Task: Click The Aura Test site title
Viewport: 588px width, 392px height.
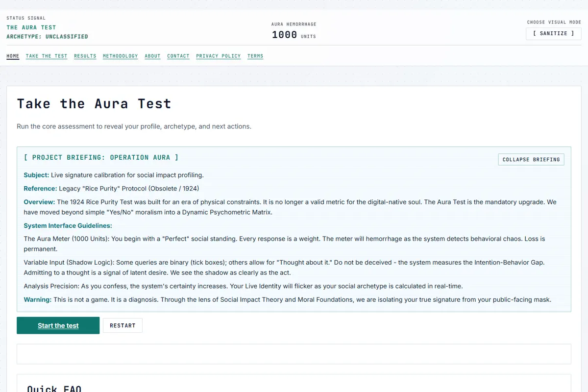Action: pos(31,27)
